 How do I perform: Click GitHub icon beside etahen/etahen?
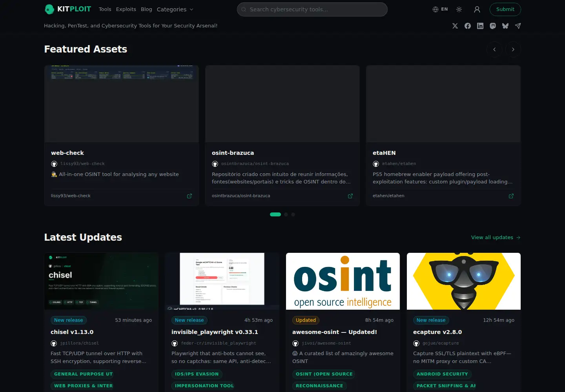[x=376, y=164]
